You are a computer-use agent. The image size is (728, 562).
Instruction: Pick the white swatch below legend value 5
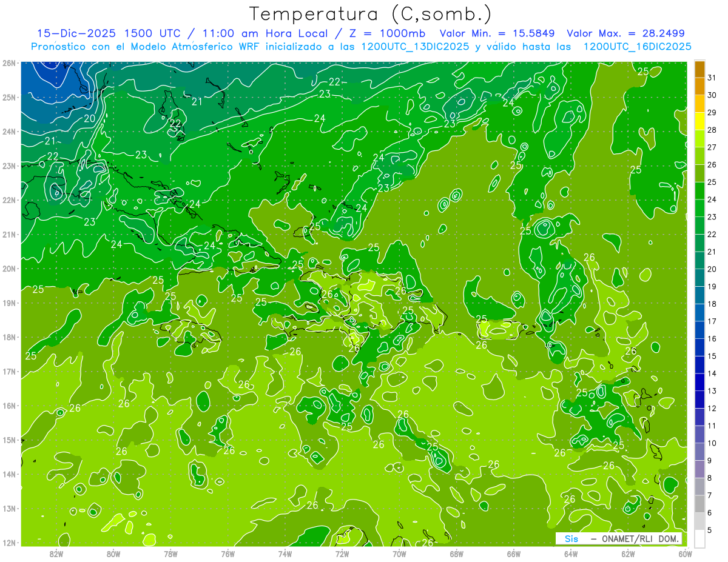point(700,538)
